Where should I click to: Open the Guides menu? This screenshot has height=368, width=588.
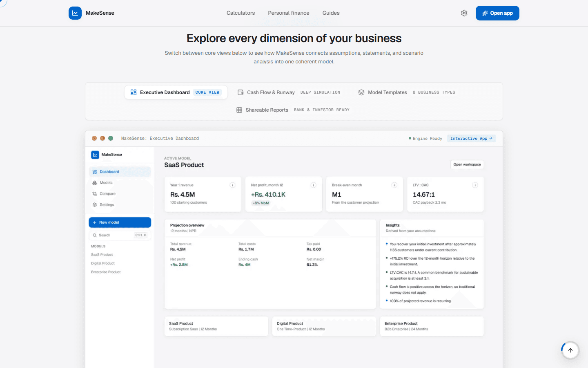tap(331, 13)
